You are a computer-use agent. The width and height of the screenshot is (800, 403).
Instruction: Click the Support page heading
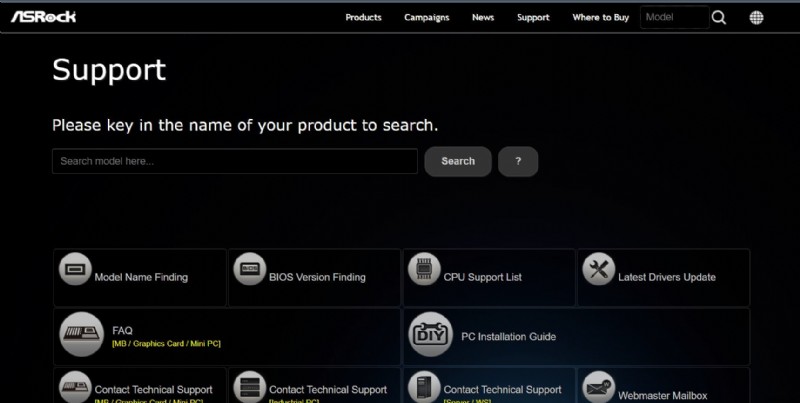click(109, 70)
